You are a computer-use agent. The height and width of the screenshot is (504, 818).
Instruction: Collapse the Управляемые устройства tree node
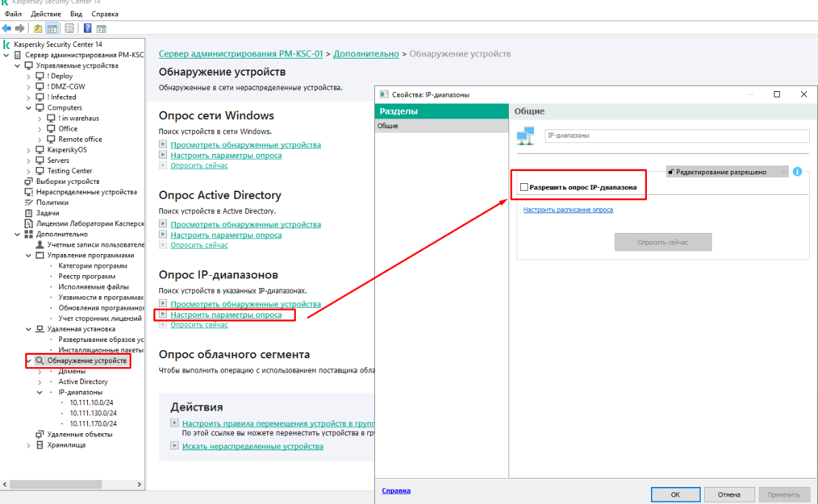tap(17, 66)
